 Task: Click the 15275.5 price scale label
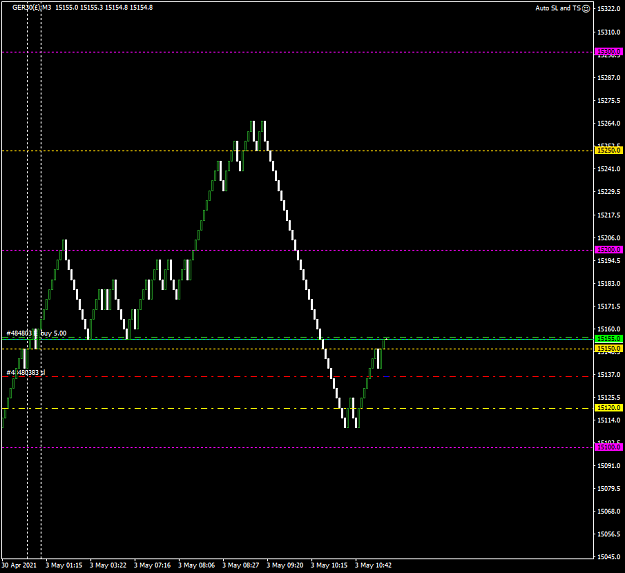click(609, 100)
